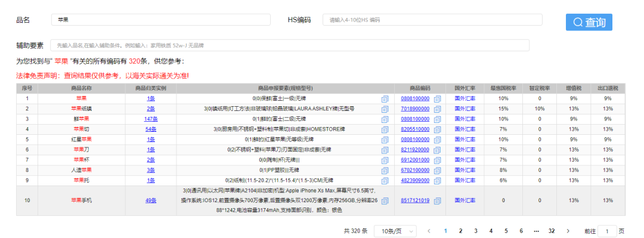Go to next page arrow in pagination
644x238 pixels.
(x=568, y=231)
